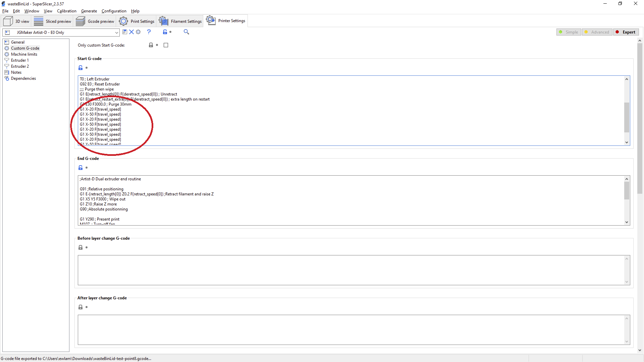
Task: Enable the Only custom Start G-code checkbox
Action: (165, 45)
